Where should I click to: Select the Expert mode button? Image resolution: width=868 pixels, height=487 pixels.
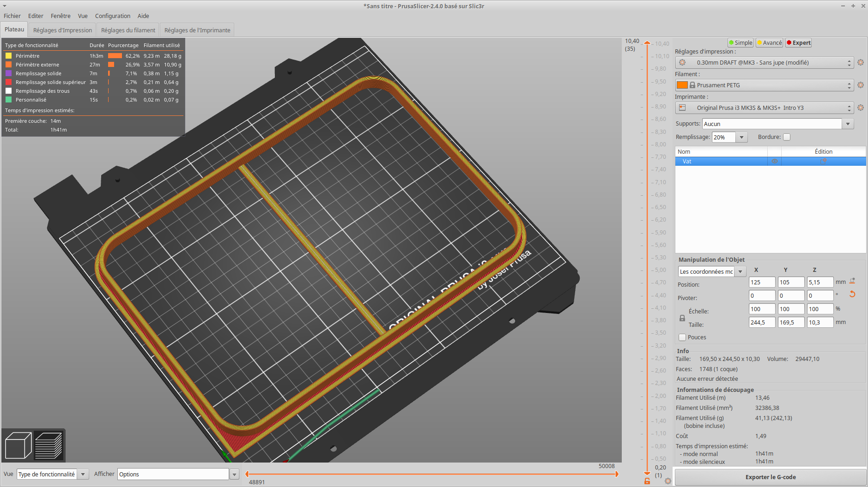[798, 42]
